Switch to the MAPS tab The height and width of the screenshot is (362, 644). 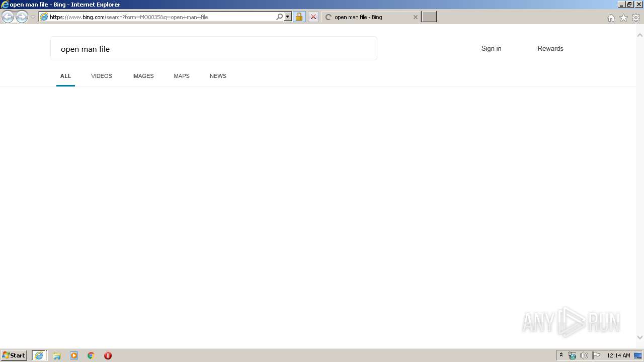182,76
